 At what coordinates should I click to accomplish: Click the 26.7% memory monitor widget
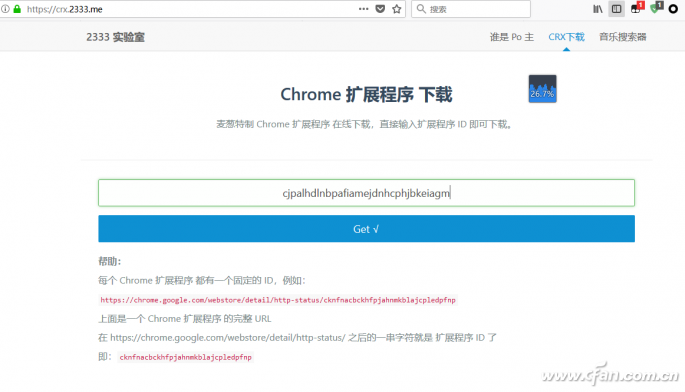pyautogui.click(x=542, y=89)
